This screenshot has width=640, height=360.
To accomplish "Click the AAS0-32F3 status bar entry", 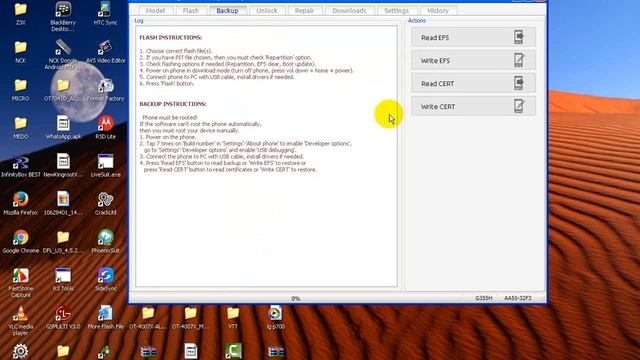I will (518, 298).
